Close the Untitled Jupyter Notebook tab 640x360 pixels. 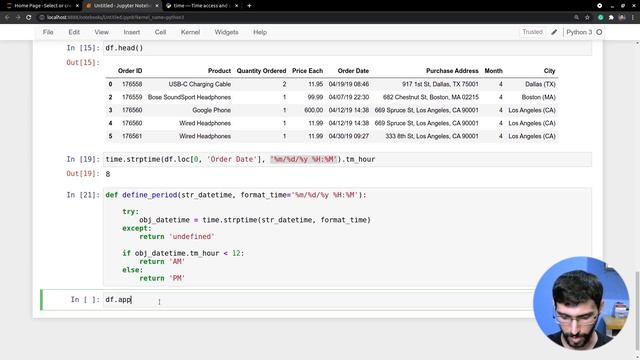point(157,6)
